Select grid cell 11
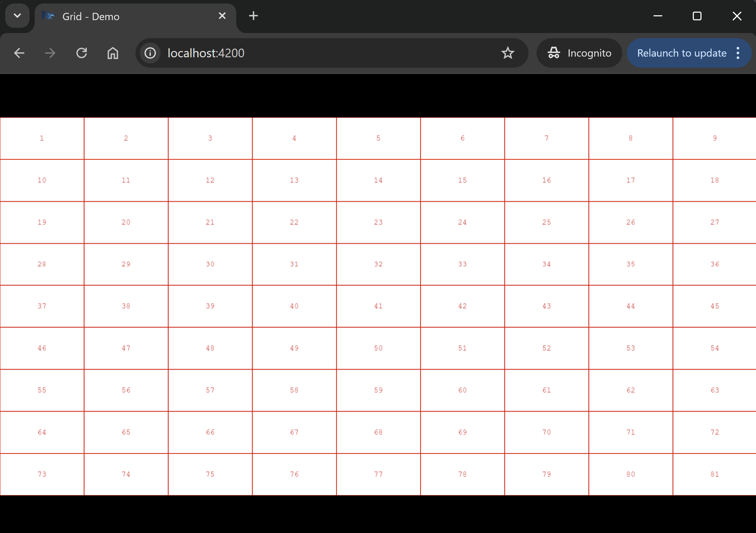756x533 pixels. coord(126,181)
